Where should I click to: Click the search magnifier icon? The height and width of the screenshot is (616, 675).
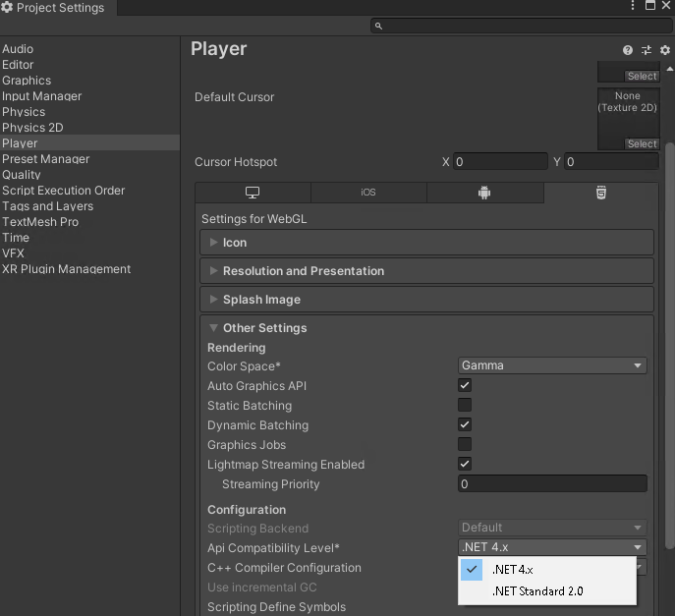(x=378, y=26)
